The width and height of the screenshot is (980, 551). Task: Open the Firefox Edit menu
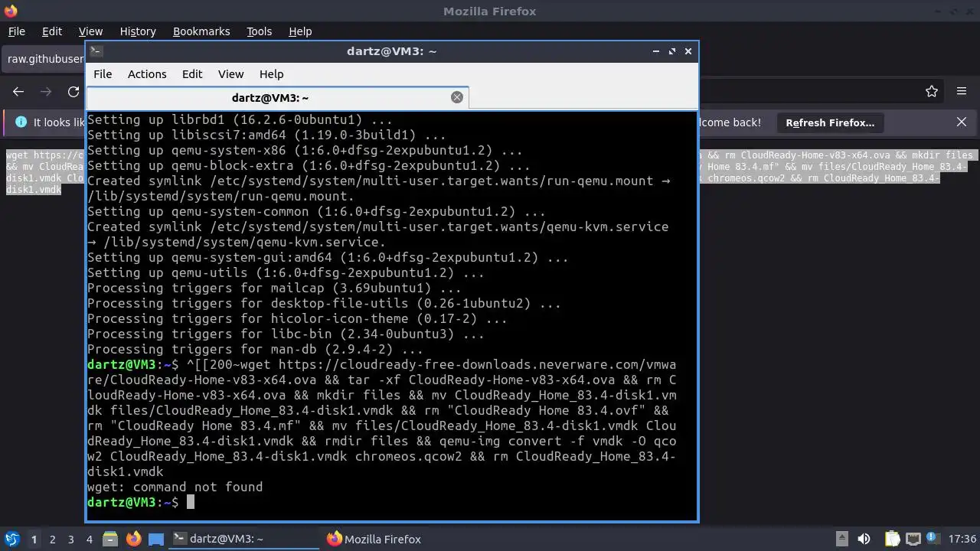tap(52, 31)
